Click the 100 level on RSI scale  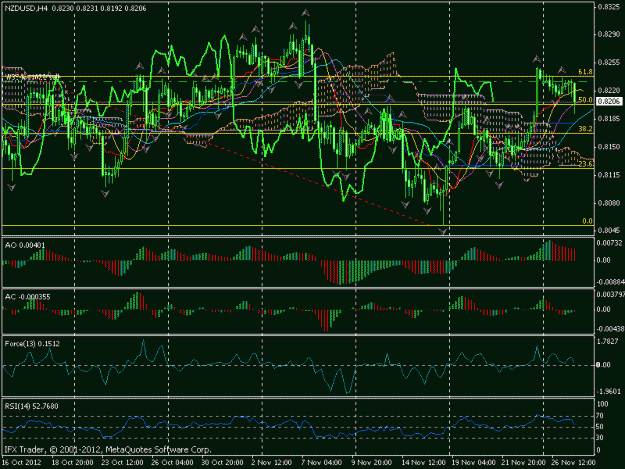click(603, 404)
